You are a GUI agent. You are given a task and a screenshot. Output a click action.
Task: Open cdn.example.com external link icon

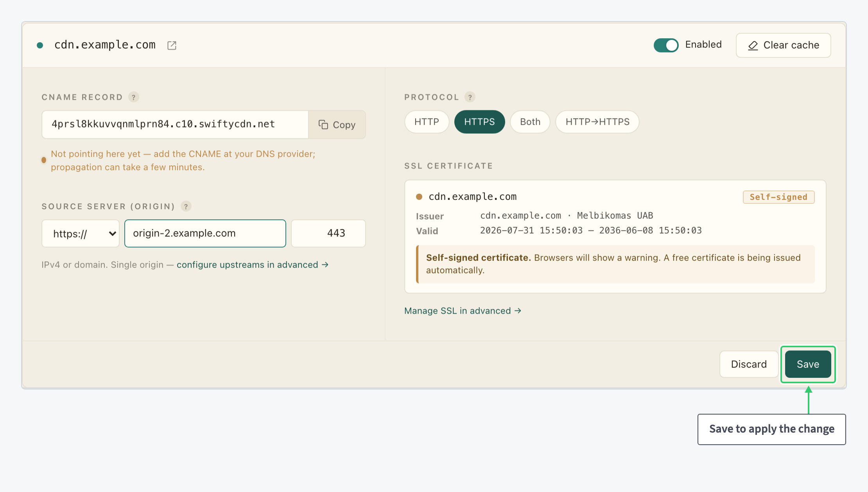(x=172, y=45)
